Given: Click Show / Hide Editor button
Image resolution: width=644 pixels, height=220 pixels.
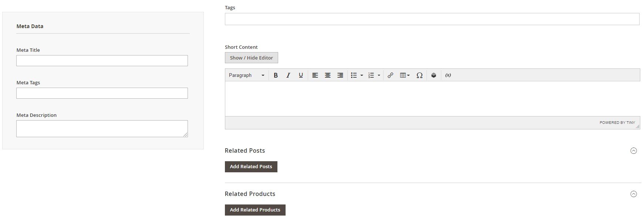Looking at the screenshot, I should click(x=252, y=58).
